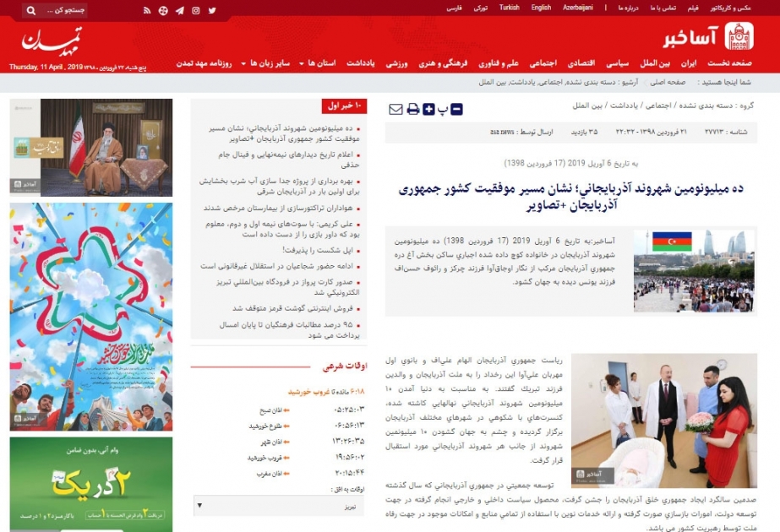Switch language to Turkish

(x=510, y=8)
